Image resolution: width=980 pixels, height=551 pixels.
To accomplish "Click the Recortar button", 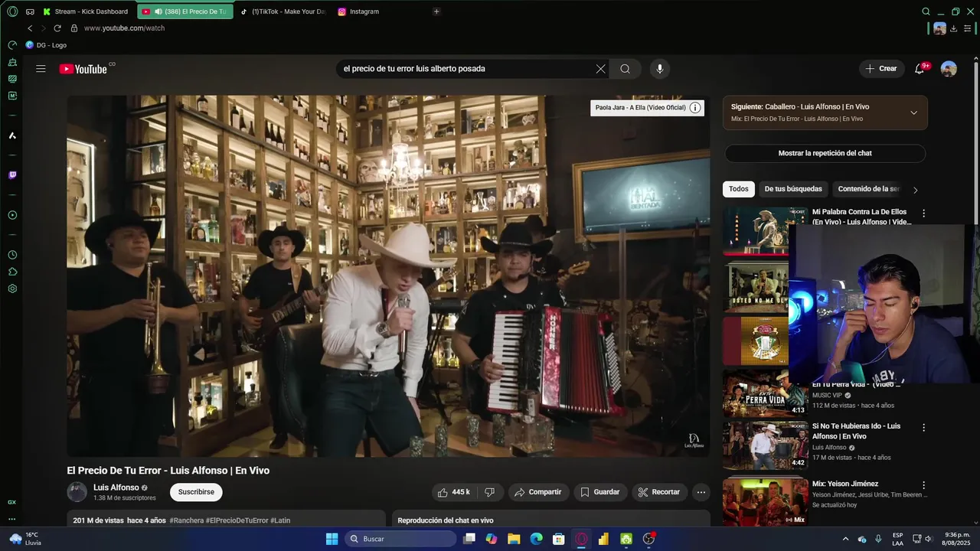I will coord(659,492).
